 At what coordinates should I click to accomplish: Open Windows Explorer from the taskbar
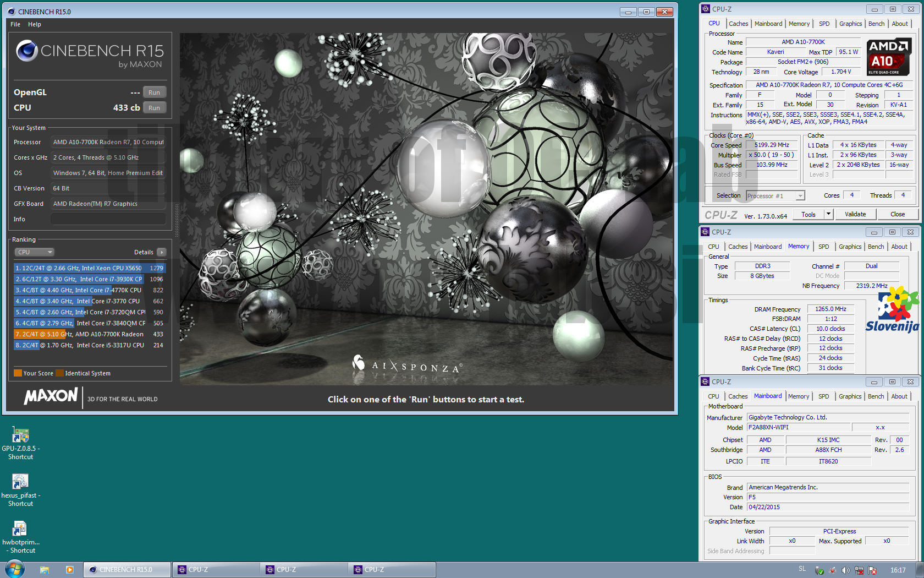pos(45,570)
